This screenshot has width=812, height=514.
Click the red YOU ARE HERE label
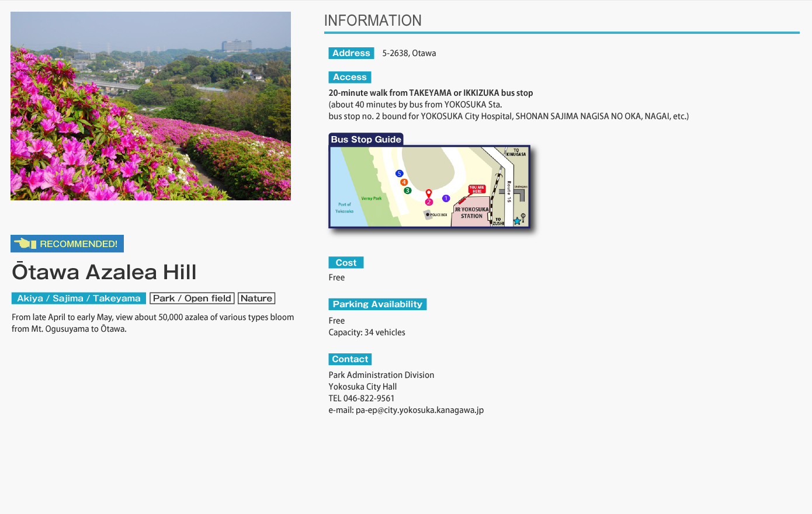click(477, 189)
